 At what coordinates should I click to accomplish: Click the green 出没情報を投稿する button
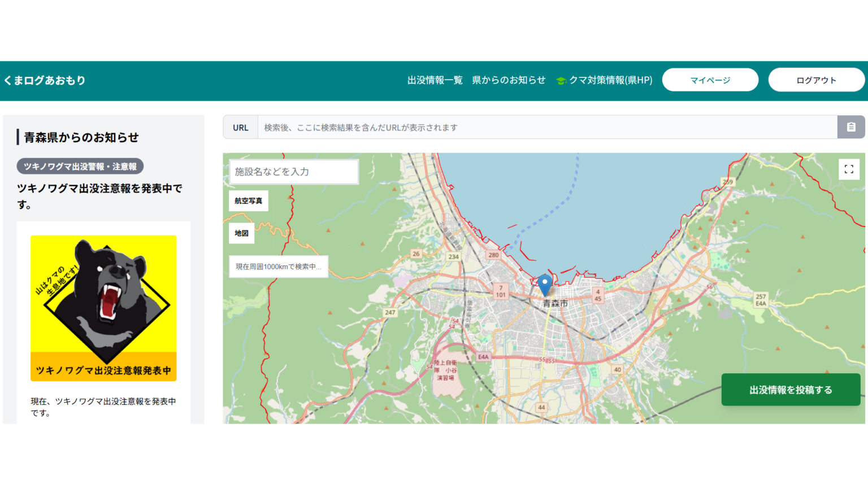790,390
